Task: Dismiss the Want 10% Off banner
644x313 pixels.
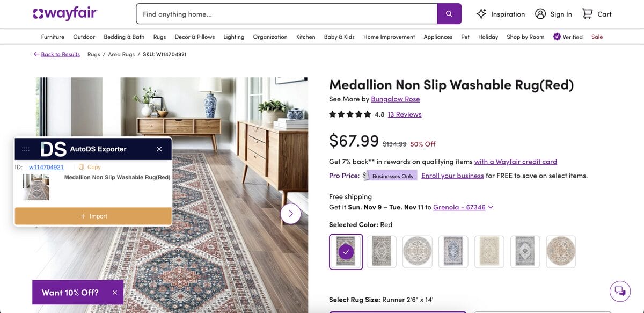Action: (x=114, y=292)
